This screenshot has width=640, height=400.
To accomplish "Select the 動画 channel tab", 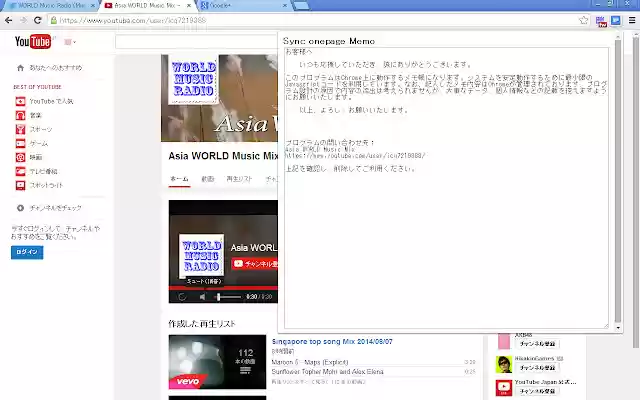I will (207, 179).
